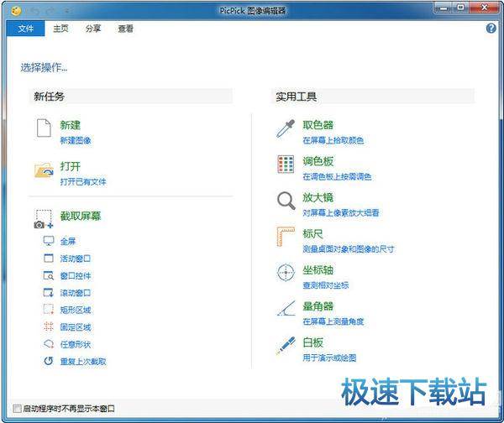This screenshot has height=423, width=504.
Task: Launch the 坐标轴 tool link
Action: (x=318, y=269)
